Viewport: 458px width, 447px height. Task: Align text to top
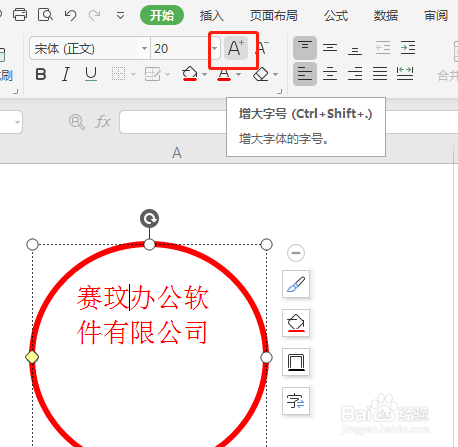(305, 48)
